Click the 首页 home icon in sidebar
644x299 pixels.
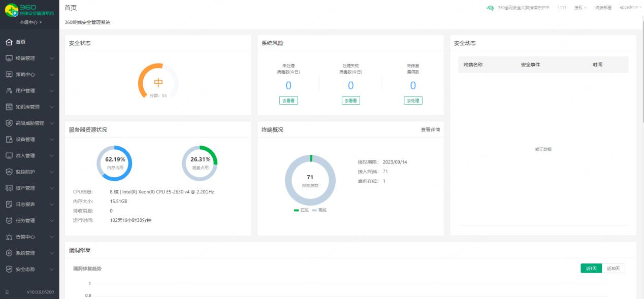(9, 42)
